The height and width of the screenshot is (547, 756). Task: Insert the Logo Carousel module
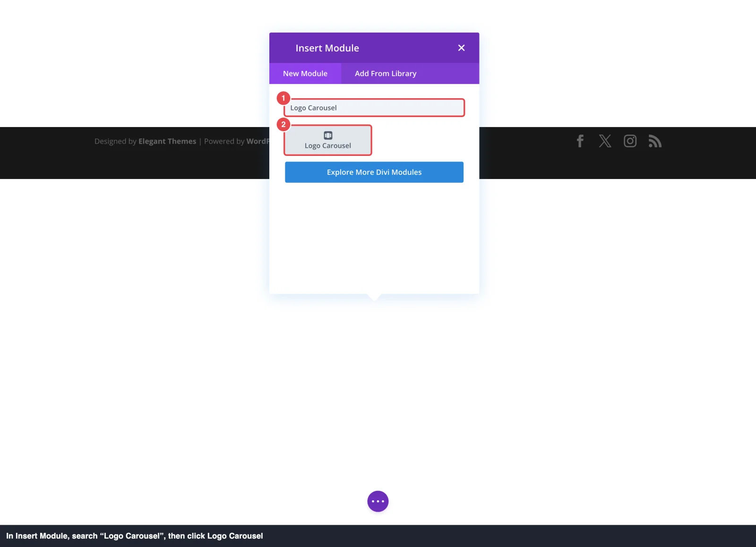coord(328,140)
